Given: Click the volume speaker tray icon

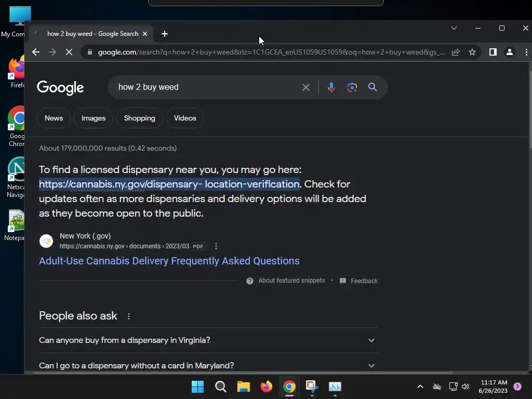Looking at the screenshot, I should [x=465, y=387].
